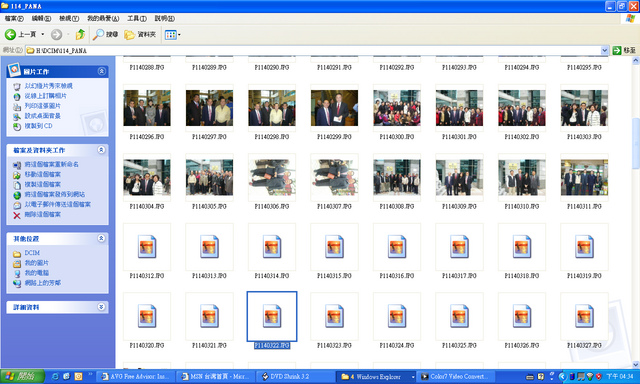Expand hidden Quick Launch icons chevron
The width and height of the screenshot is (640, 384).
pos(90,374)
